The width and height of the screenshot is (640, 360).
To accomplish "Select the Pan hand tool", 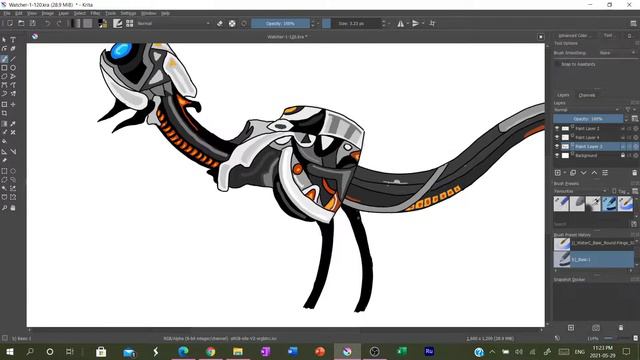I will tap(13, 208).
